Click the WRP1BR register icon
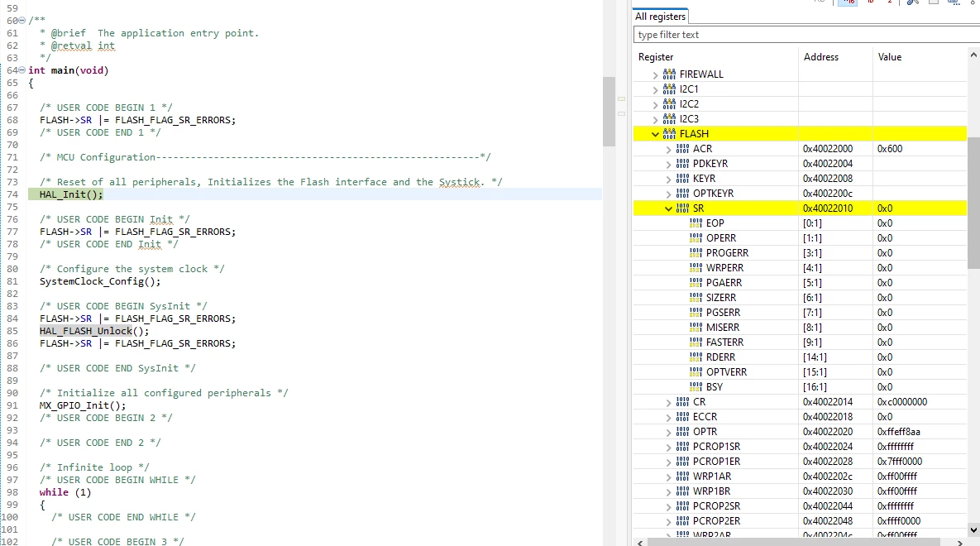Viewport: 980px width, 546px height. [x=682, y=491]
